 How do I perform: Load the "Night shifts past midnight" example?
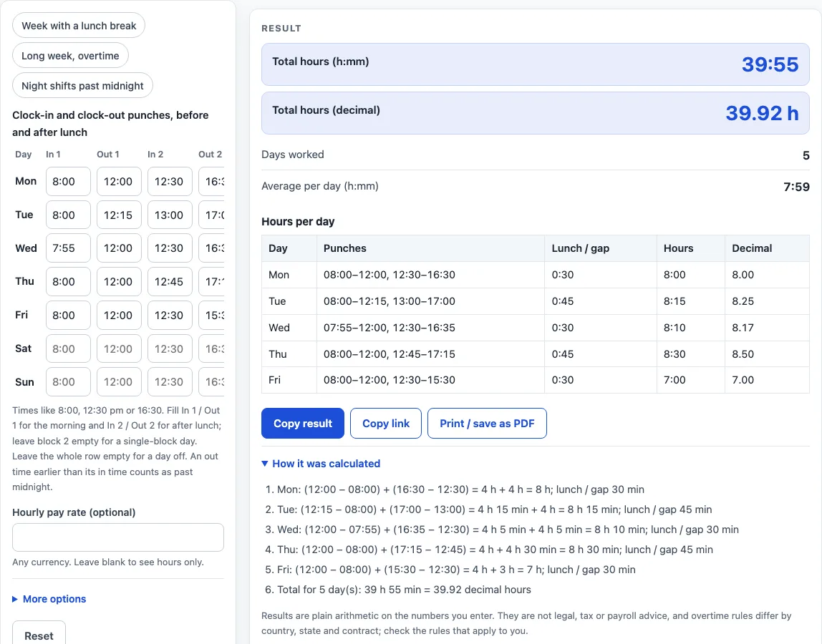click(82, 85)
